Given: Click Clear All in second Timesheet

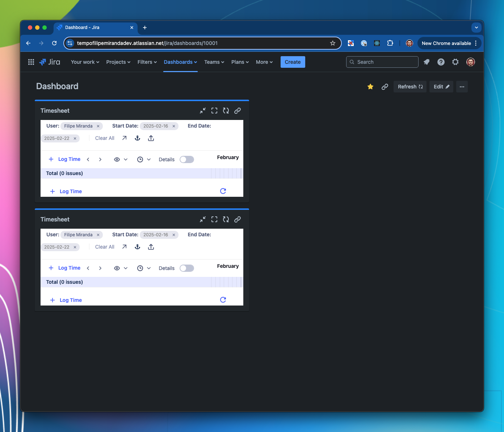Looking at the screenshot, I should tap(105, 247).
